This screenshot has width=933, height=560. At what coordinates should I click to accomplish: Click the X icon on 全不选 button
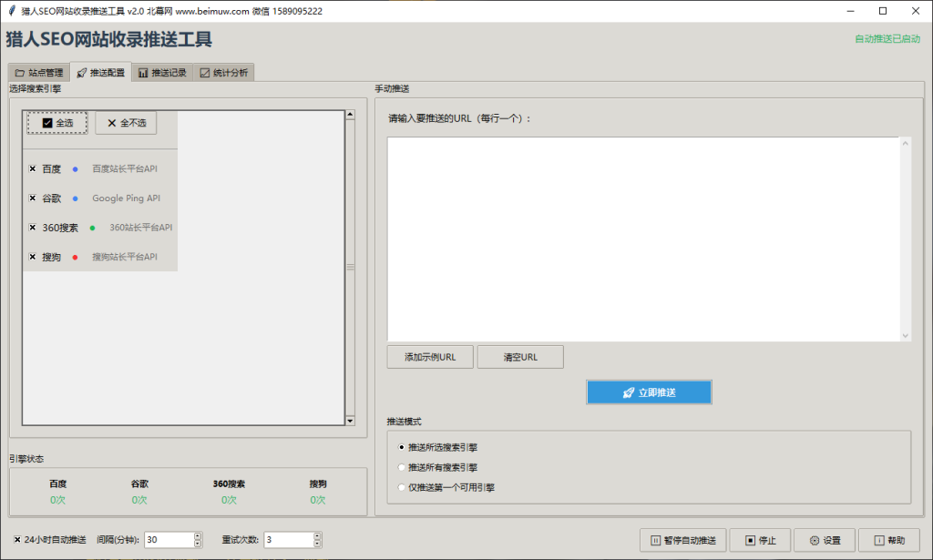pyautogui.click(x=113, y=121)
